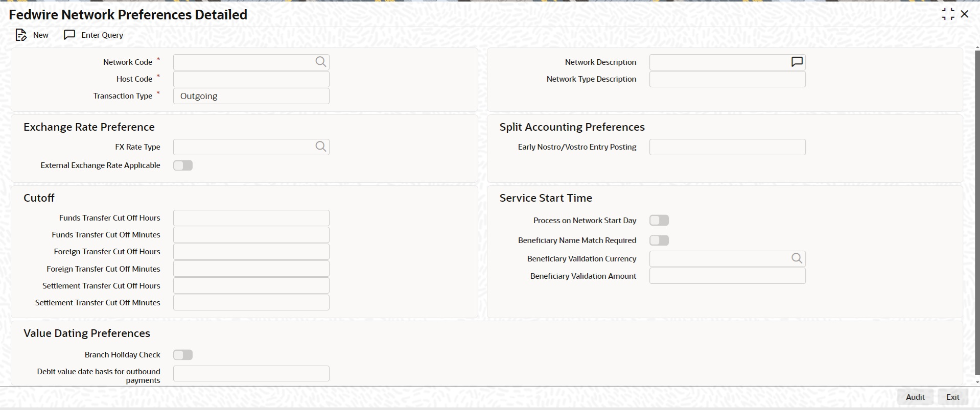Viewport: 980px width, 410px height.
Task: Click into the Host Code field
Action: (x=251, y=79)
